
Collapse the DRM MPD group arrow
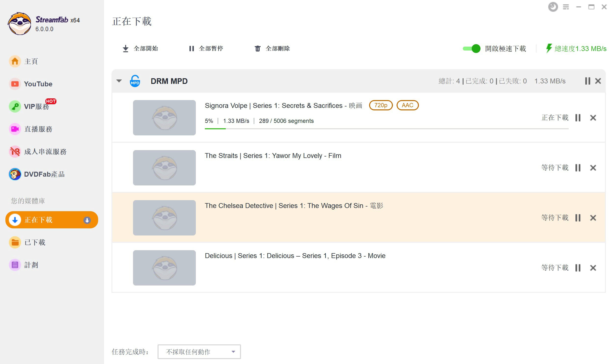(x=119, y=81)
